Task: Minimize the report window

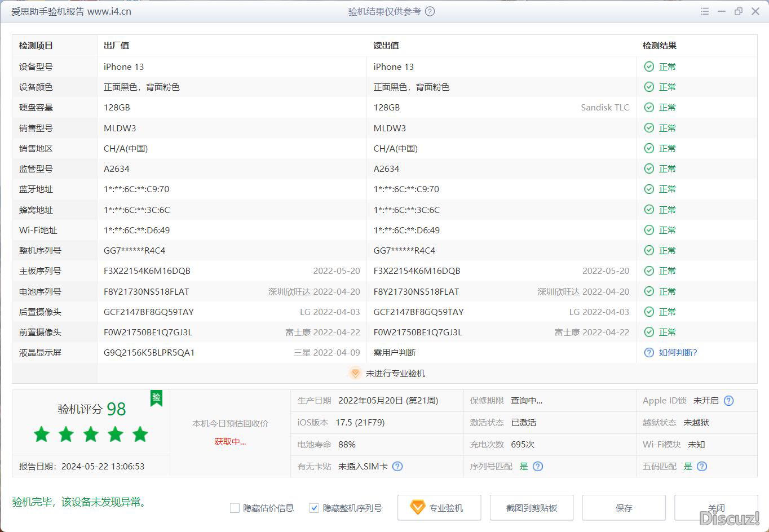Action: (x=722, y=11)
